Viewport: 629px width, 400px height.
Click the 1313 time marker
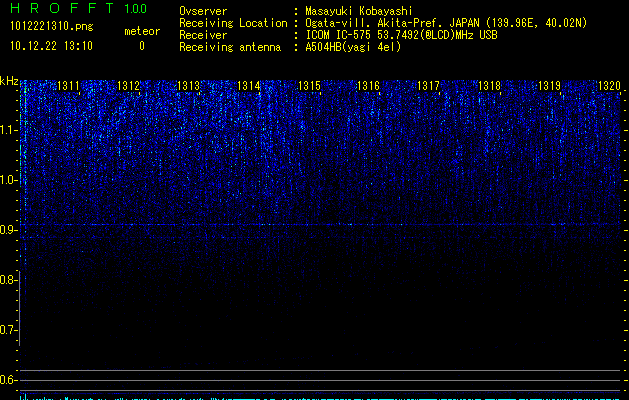coord(188,86)
